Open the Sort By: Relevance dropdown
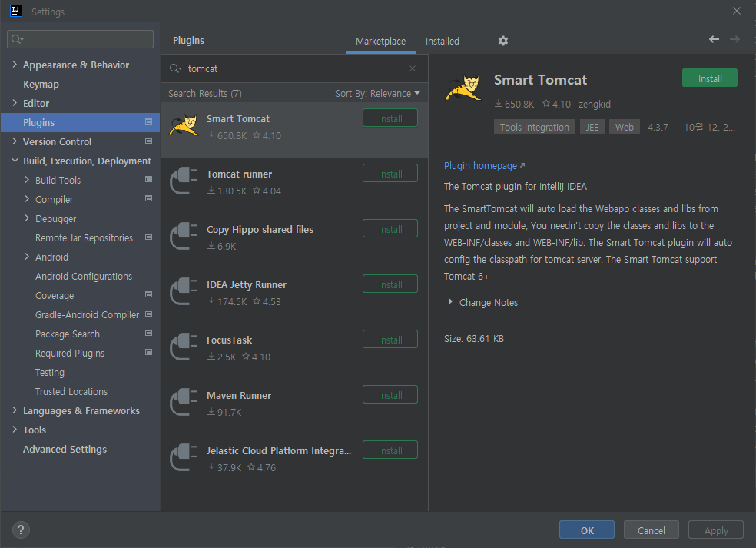 point(377,94)
